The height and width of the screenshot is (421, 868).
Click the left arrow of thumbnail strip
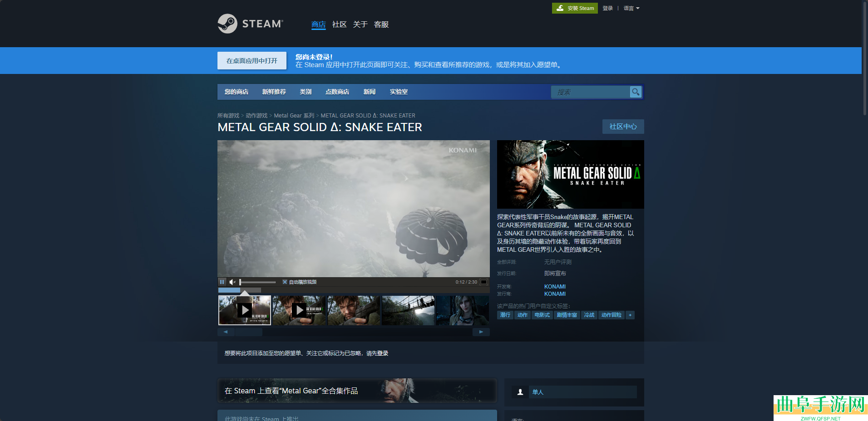226,332
